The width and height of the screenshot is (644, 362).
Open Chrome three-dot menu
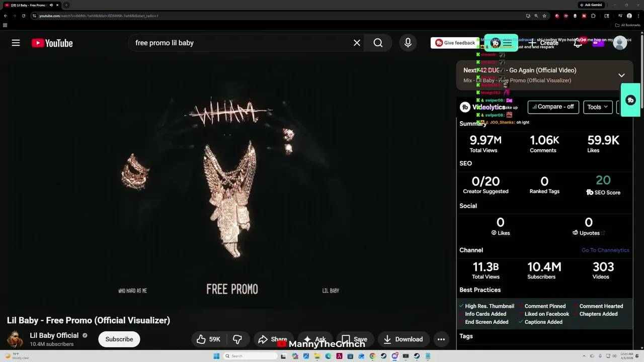(638, 16)
